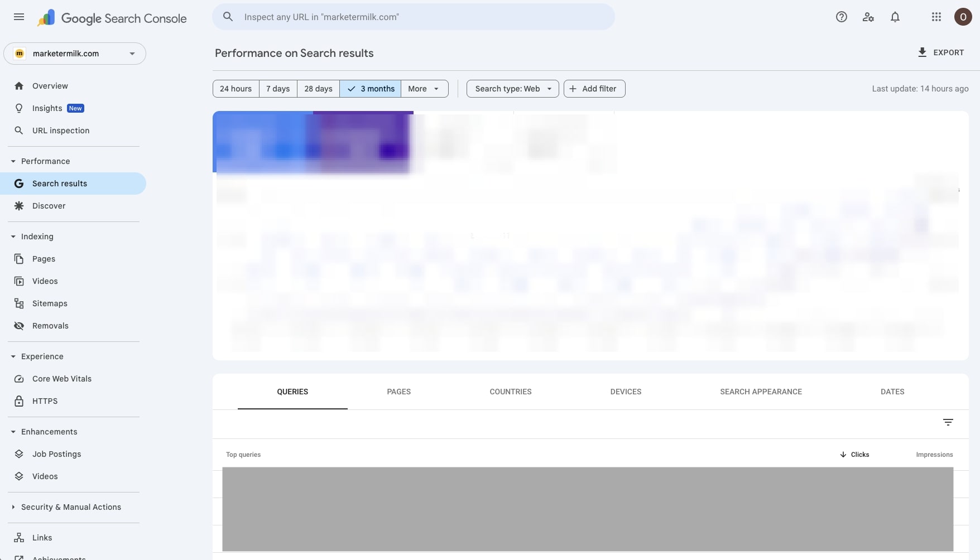Click the search magnifier icon in URL bar

pos(228,17)
